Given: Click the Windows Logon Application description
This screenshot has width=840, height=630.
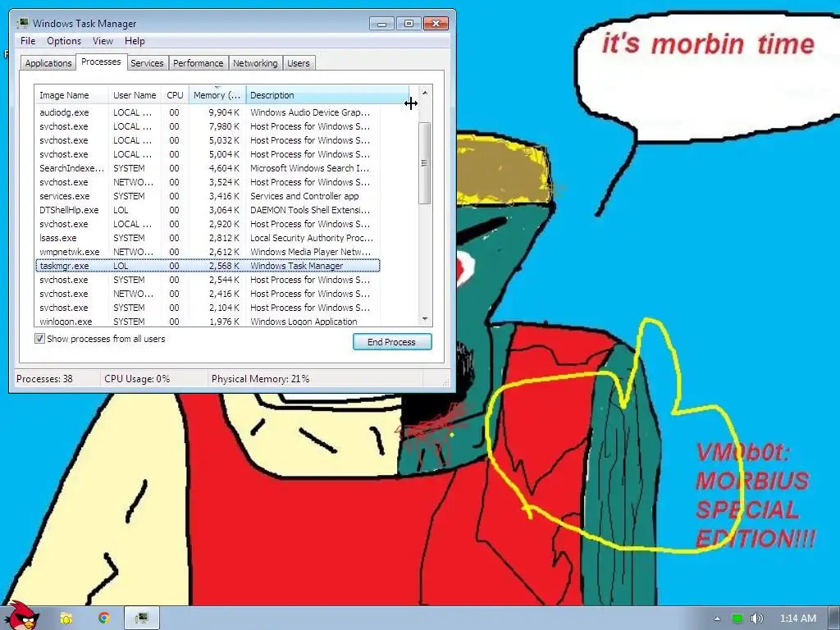Looking at the screenshot, I should coord(304,322).
